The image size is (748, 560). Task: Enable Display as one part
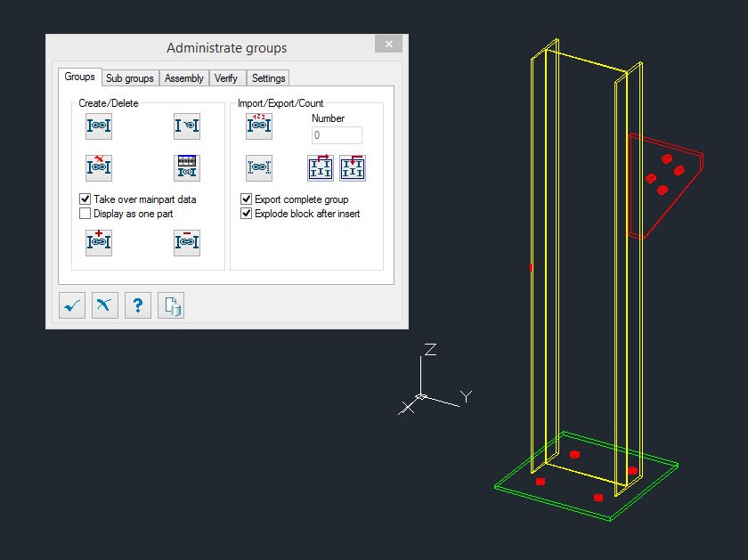[85, 214]
